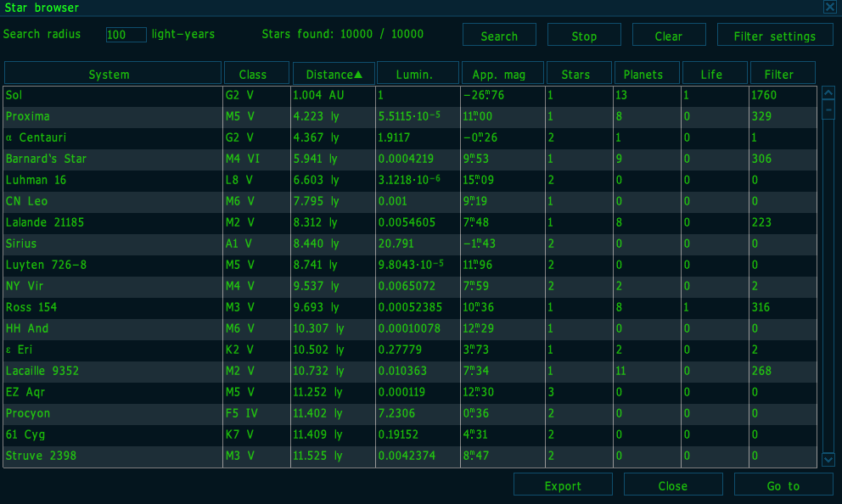Sort by Distance column header

coord(334,74)
